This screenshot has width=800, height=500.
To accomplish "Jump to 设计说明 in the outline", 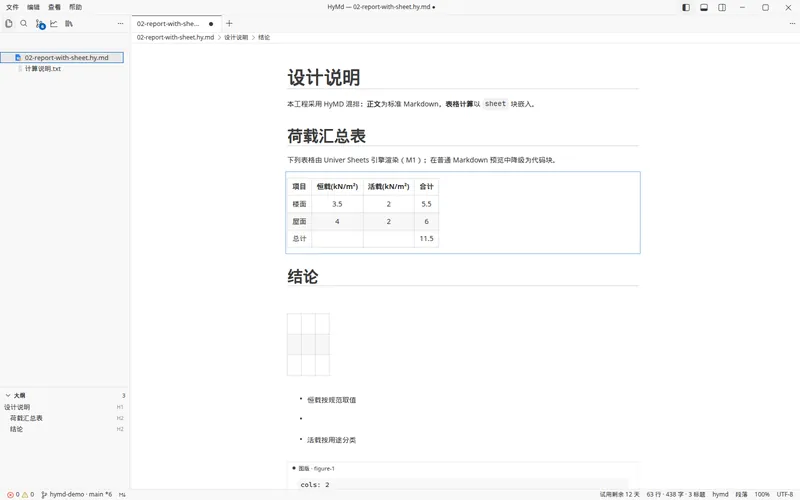I will tap(17, 407).
